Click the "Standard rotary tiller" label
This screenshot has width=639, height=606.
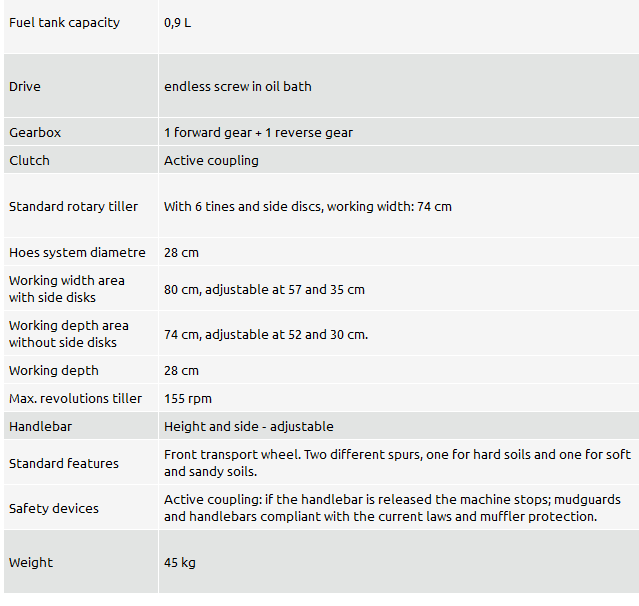73,207
